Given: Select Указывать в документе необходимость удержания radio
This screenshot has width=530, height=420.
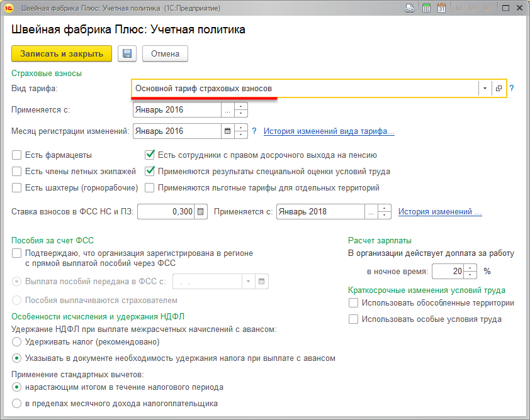Looking at the screenshot, I should [x=16, y=358].
